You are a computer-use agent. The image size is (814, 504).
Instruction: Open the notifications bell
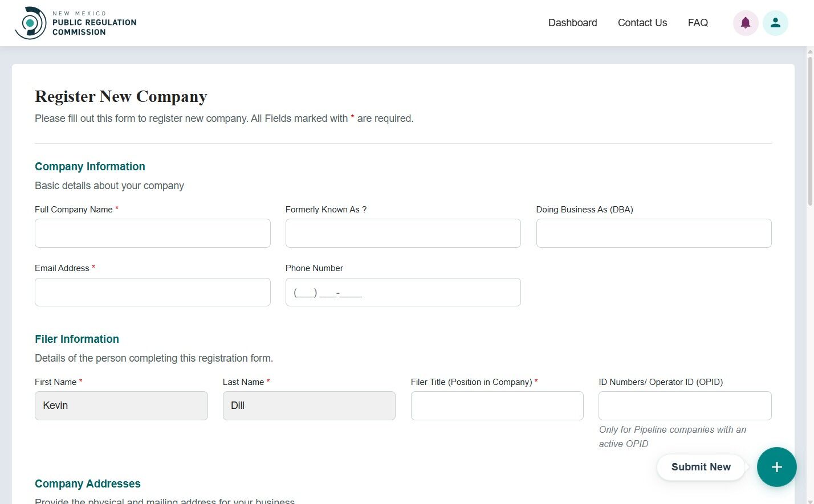[746, 23]
